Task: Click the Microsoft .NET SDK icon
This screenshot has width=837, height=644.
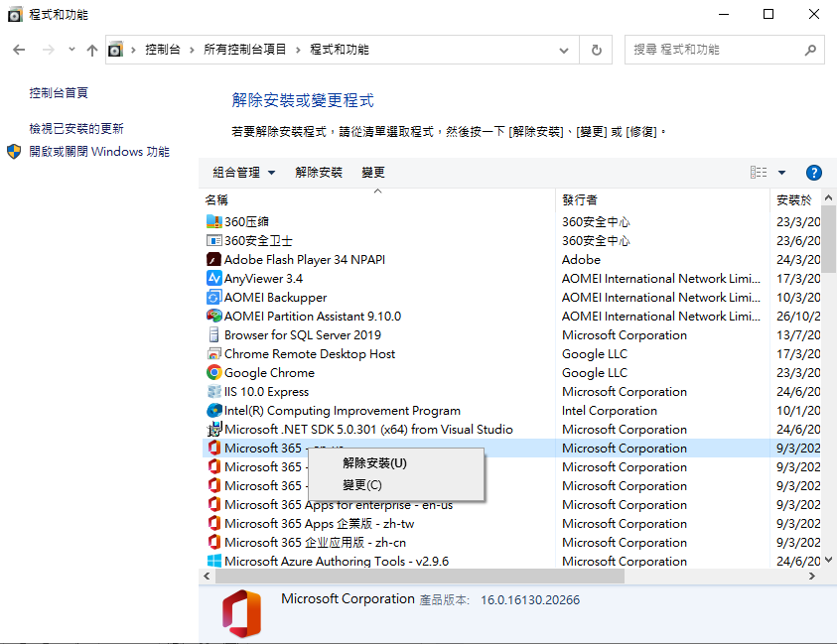Action: (214, 429)
